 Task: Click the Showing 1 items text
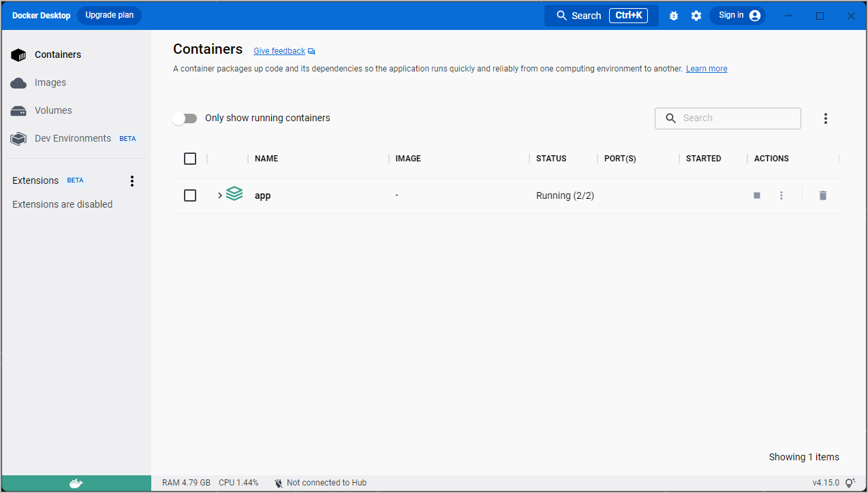[x=804, y=457]
